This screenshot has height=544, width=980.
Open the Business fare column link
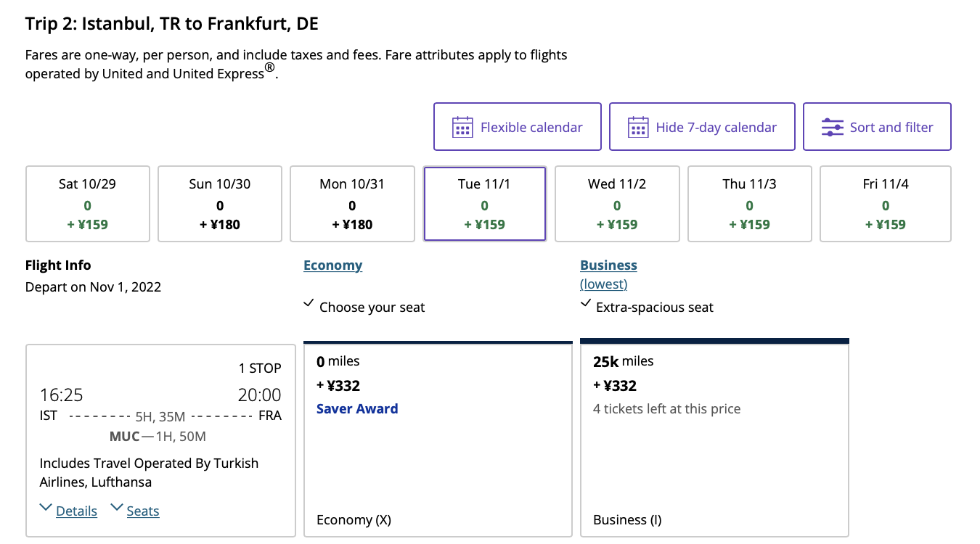click(x=608, y=265)
